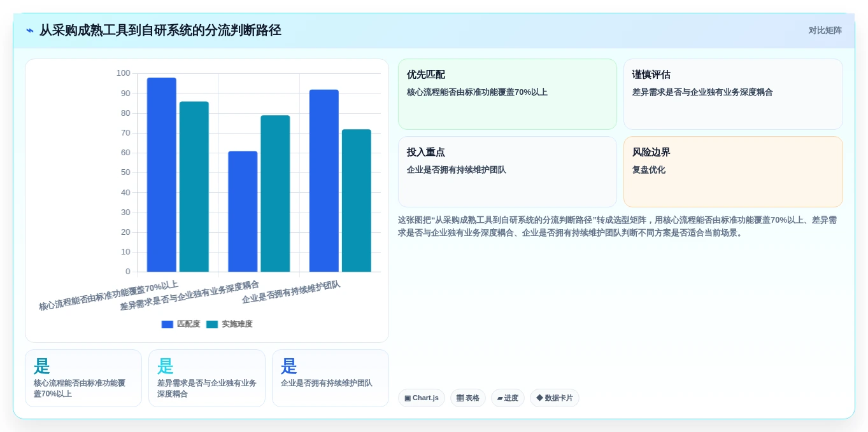Select the 进度 tag chip
Viewport: 868px width, 432px height.
[508, 398]
